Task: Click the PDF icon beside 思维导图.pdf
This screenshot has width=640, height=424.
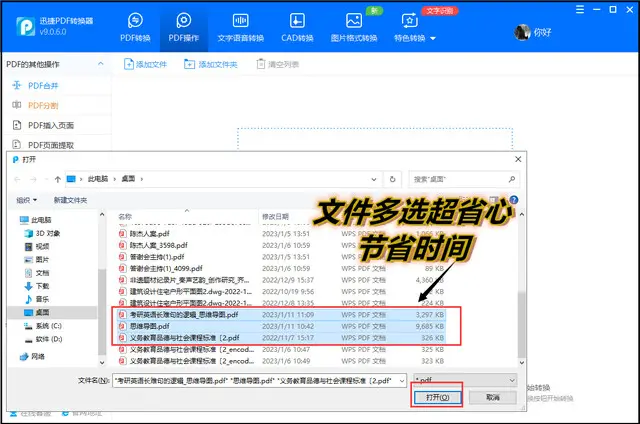Action: tap(122, 326)
